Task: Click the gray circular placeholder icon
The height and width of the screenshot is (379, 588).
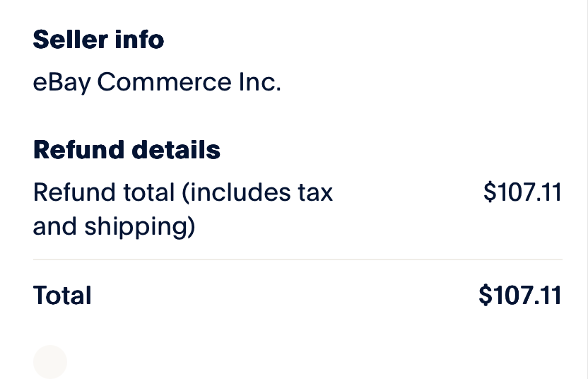Action: tap(50, 362)
